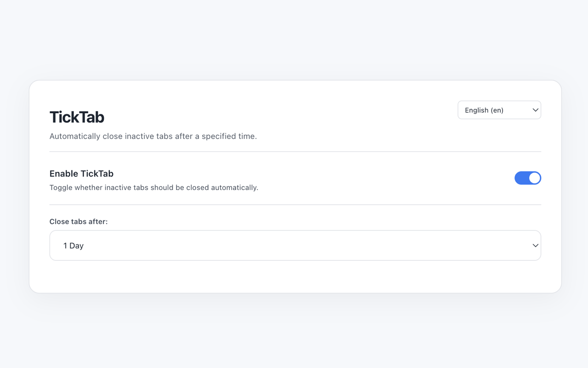Screen dimensions: 588x368
Task: Click blank white space at the card's bottom
Action: pos(295,277)
